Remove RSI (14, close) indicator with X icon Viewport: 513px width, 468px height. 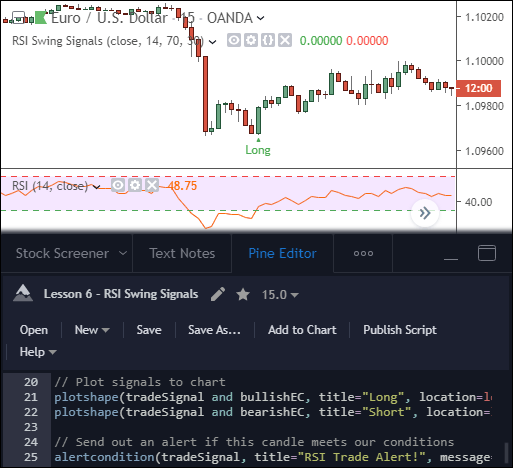pyautogui.click(x=152, y=185)
